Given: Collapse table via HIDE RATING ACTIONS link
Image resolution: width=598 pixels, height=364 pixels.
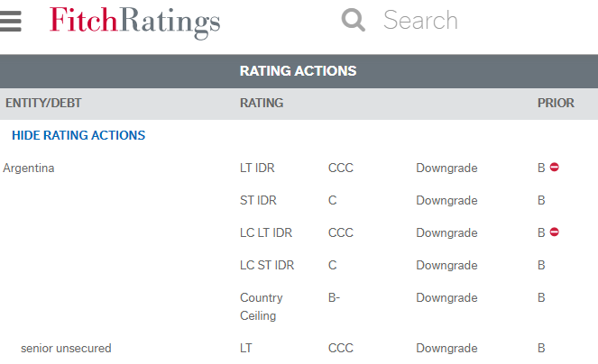Looking at the screenshot, I should click(78, 135).
